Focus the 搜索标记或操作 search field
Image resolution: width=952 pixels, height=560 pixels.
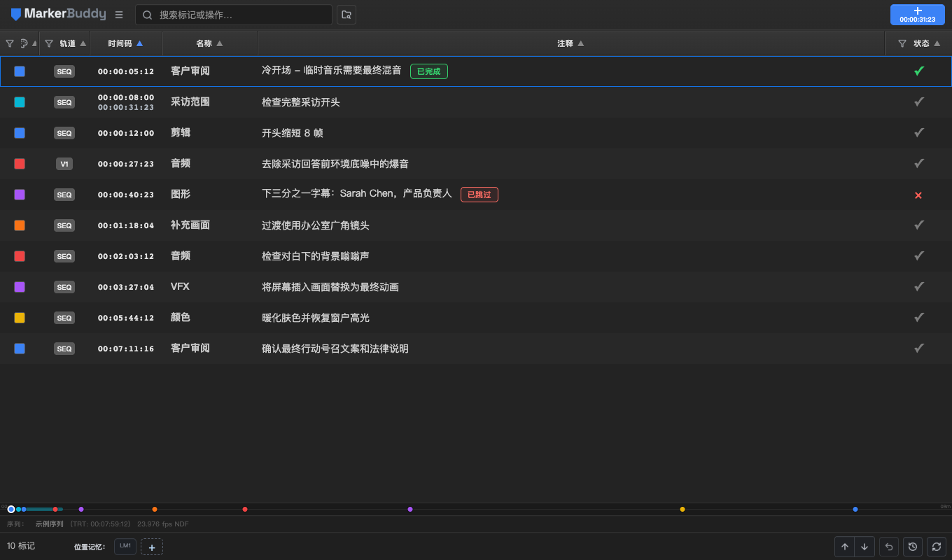click(234, 15)
